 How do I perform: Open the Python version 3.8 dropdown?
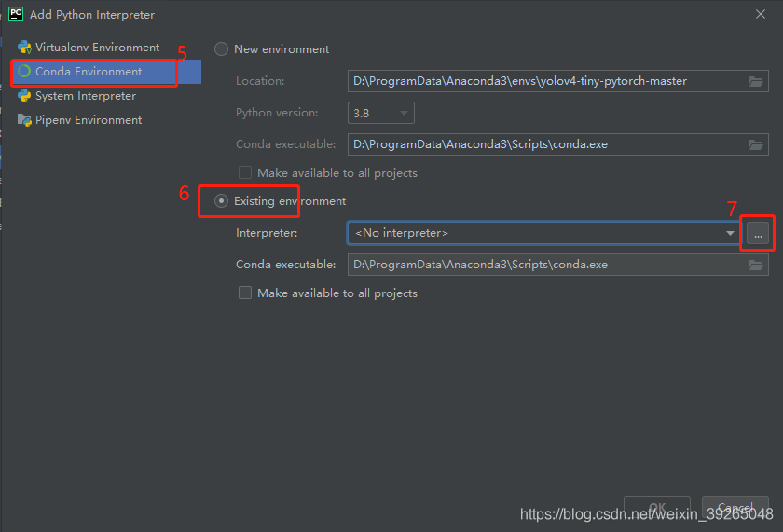tap(381, 113)
